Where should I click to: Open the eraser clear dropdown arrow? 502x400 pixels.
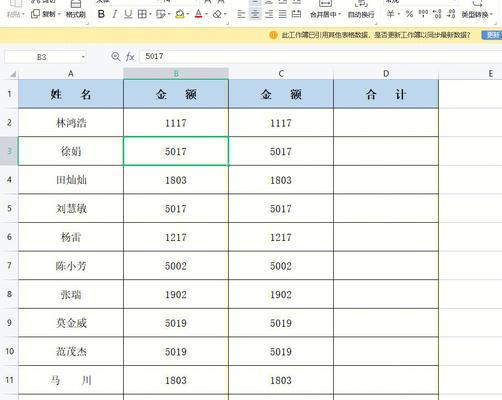225,15
